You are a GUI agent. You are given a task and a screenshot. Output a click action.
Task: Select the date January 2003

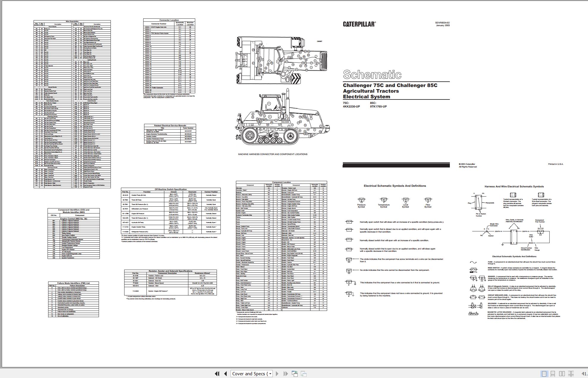(443, 26)
